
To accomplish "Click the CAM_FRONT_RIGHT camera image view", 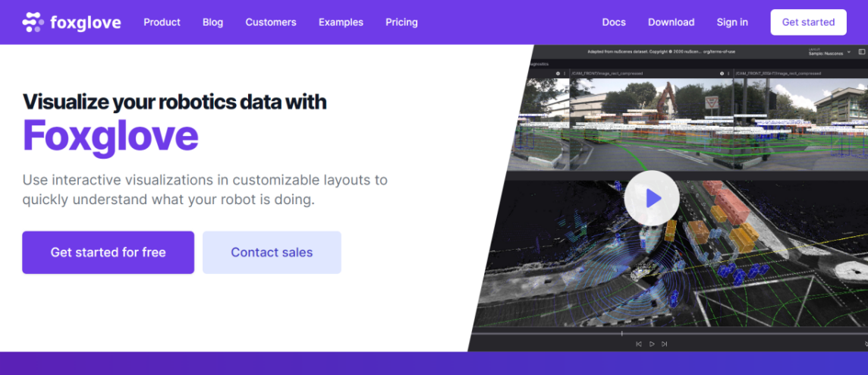I will point(800,124).
